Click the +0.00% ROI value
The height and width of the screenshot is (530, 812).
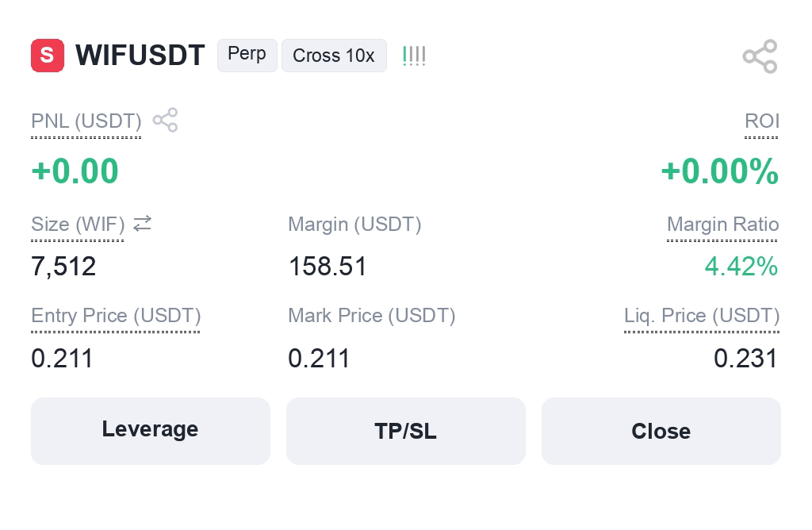pos(719,171)
